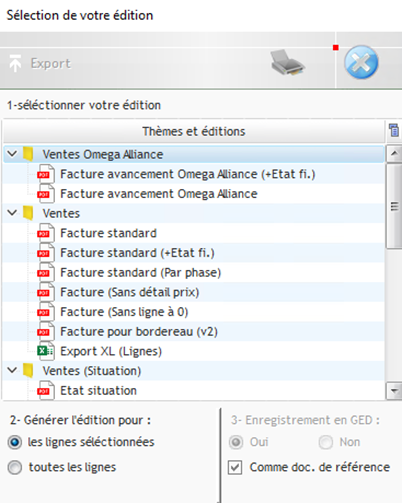Select 'Ventes Omega Alliance' theme row
The image size is (402, 503).
194,154
